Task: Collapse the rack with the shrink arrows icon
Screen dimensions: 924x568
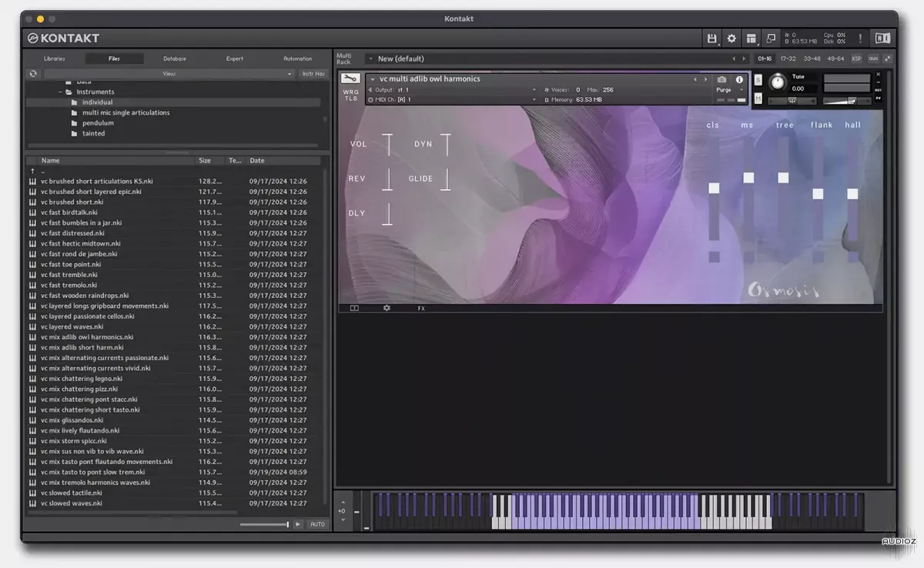Action: pos(888,58)
